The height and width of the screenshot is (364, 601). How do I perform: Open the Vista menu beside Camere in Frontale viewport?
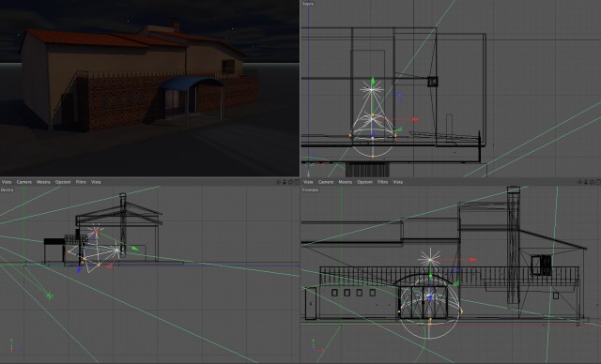coord(308,182)
